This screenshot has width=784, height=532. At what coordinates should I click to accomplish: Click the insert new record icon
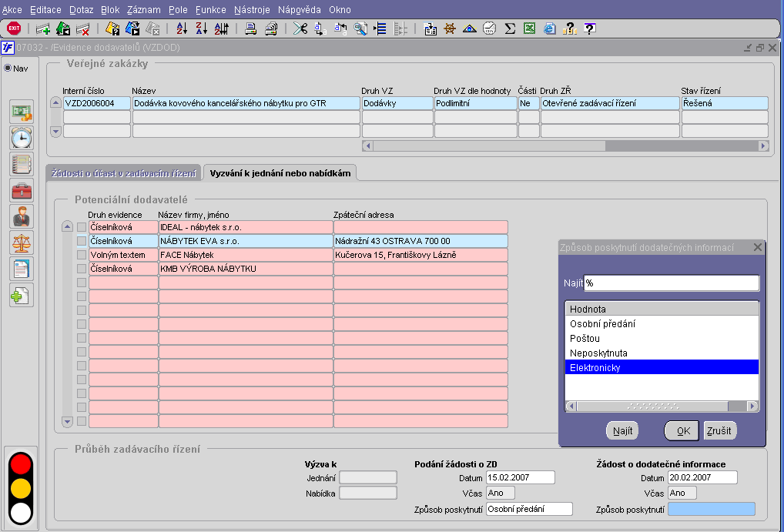[x=43, y=29]
